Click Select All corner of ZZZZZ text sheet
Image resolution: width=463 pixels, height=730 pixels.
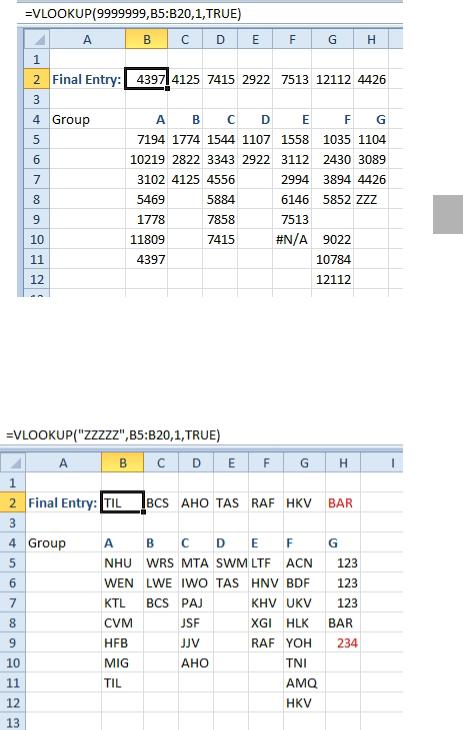pyautogui.click(x=13, y=463)
